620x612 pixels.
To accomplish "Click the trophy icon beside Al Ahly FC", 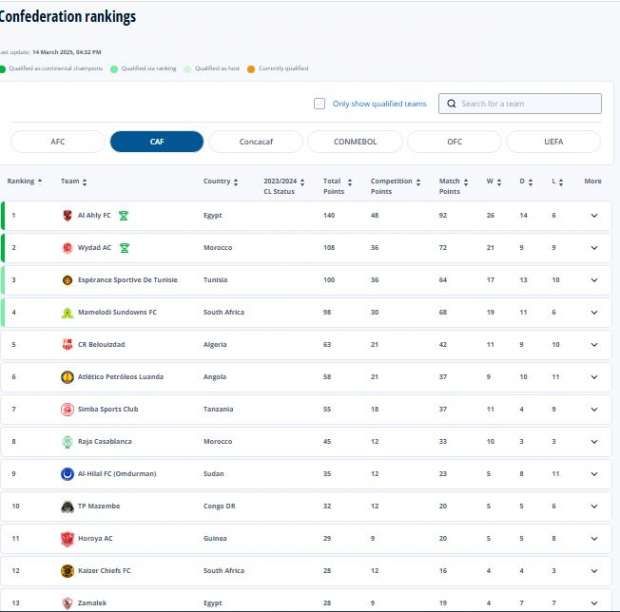I will tap(123, 215).
